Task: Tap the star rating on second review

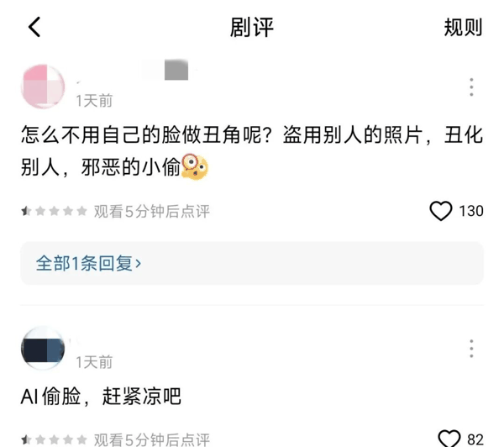Action: click(x=54, y=439)
